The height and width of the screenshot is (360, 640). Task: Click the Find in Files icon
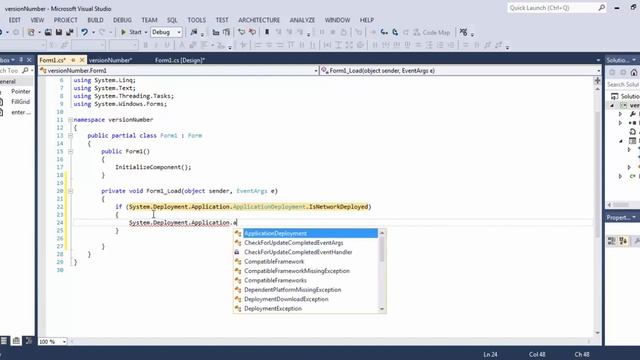pos(194,32)
